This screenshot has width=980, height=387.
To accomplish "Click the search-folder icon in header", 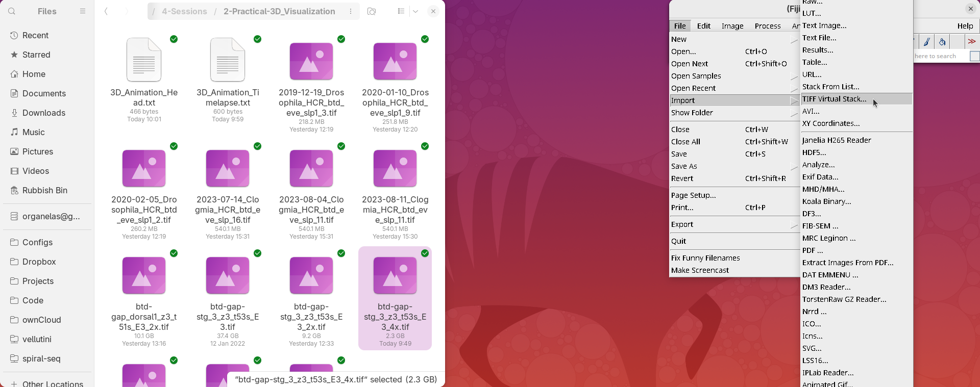I will pyautogui.click(x=372, y=11).
